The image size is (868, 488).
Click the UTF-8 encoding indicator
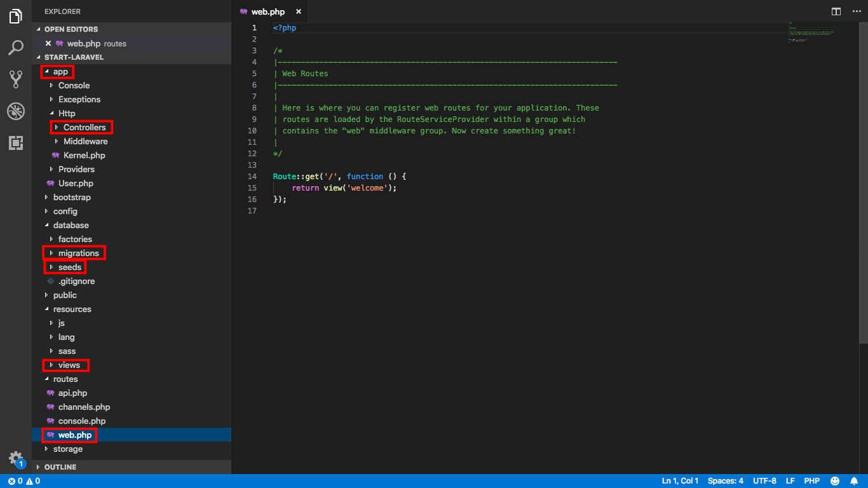click(764, 481)
